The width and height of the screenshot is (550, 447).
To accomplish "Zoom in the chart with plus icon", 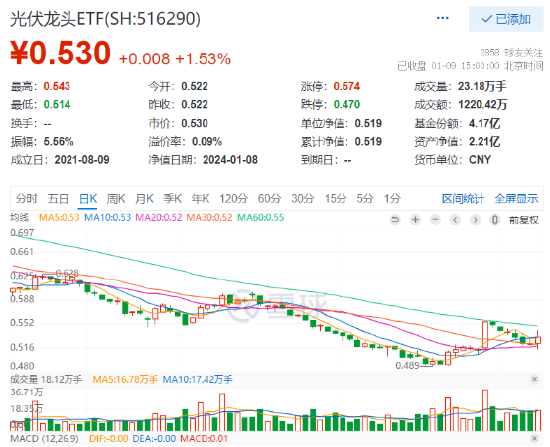I will (415, 220).
